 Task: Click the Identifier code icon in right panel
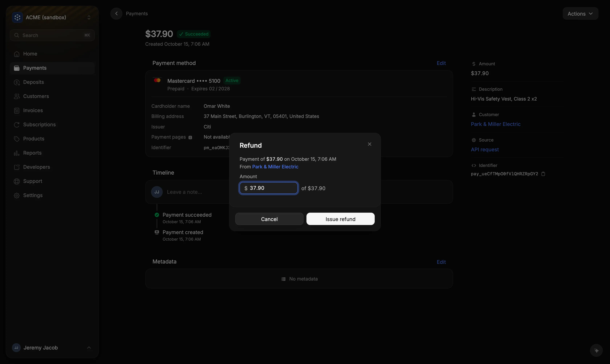coord(474,165)
